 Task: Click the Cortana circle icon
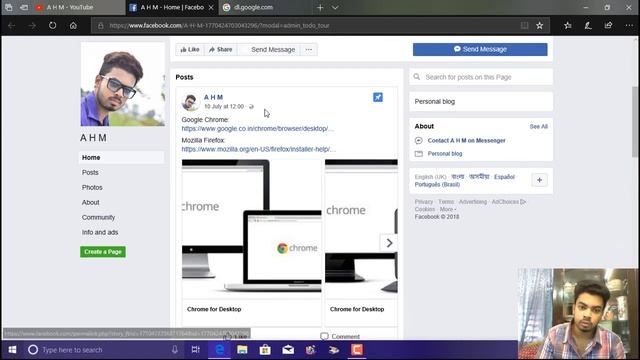pyautogui.click(x=33, y=350)
